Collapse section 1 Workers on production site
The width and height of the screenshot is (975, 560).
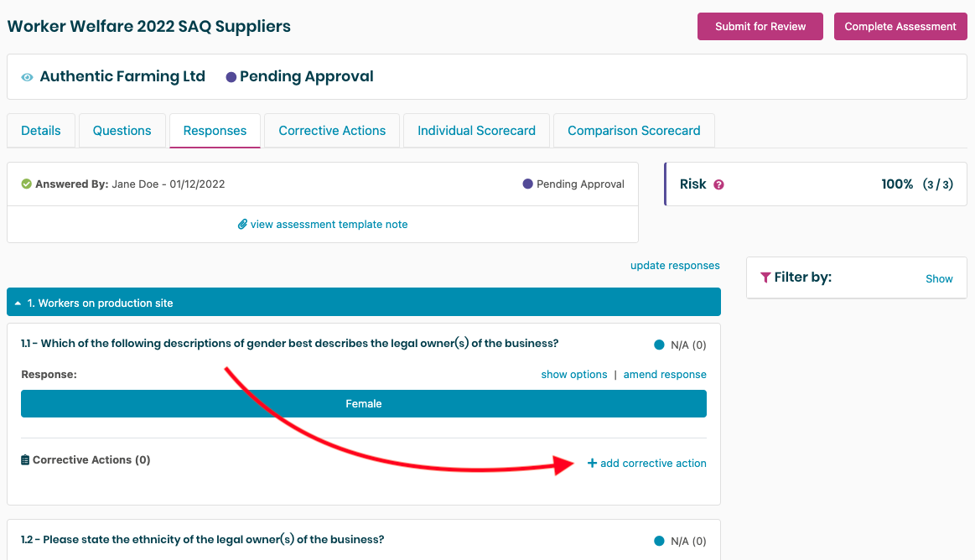18,303
